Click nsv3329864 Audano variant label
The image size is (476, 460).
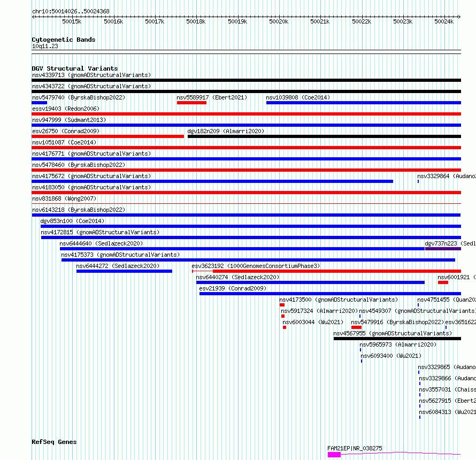coord(447,176)
